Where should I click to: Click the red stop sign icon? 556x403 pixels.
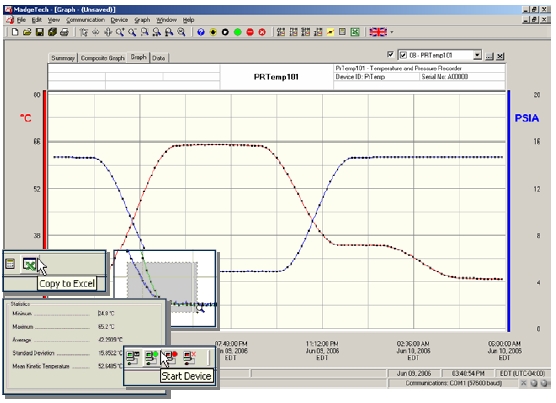point(250,32)
